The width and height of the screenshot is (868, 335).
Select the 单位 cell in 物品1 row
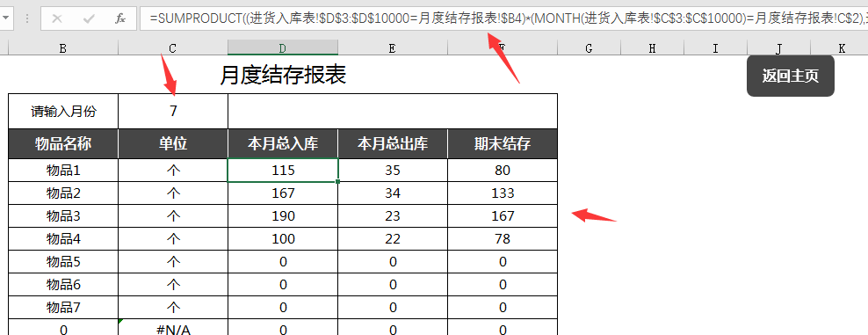(x=173, y=170)
